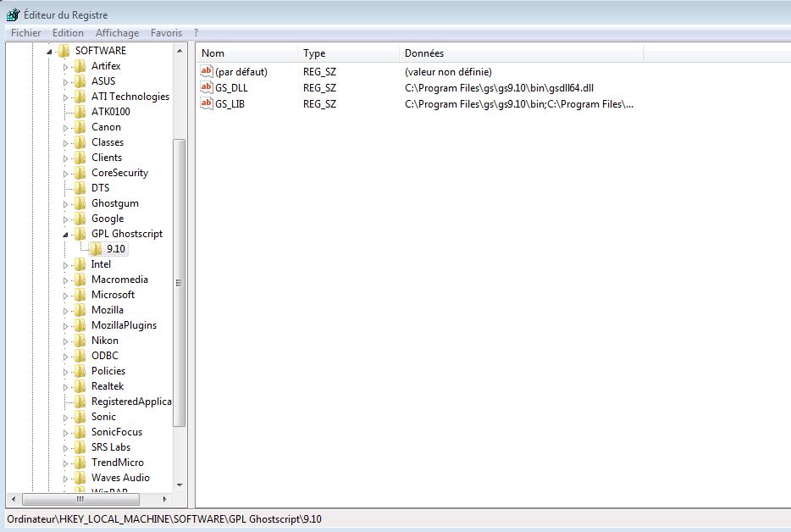791x532 pixels.
Task: Open the Affichage menu
Action: 117,33
